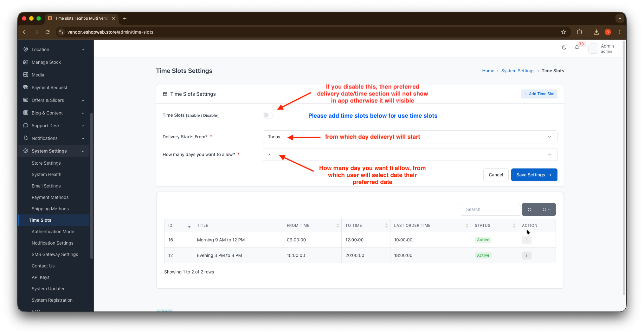Viewport: 644px width, 335px height.
Task: Click the table refresh icon
Action: [529, 209]
